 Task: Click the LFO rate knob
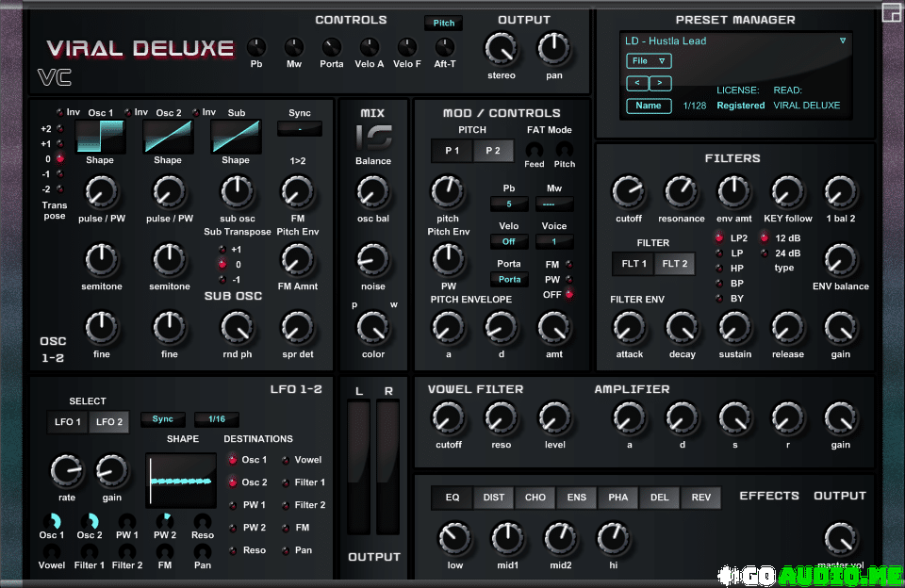(67, 471)
